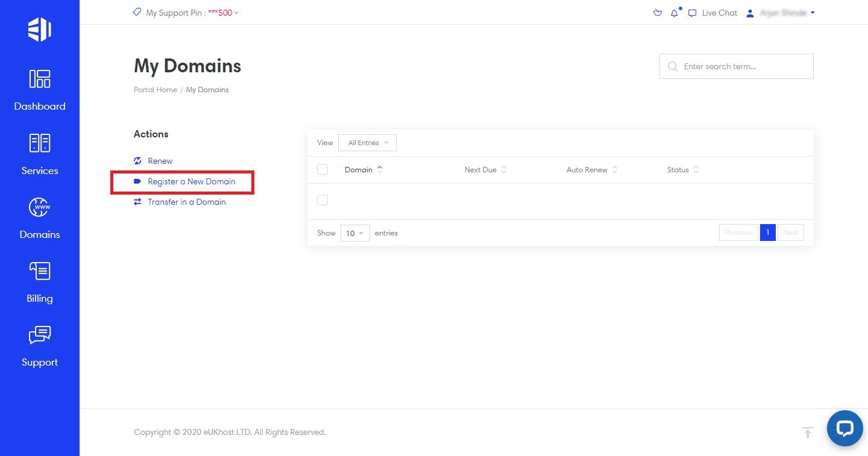Viewport: 868px width, 456px height.
Task: Click the Billing sidebar icon
Action: point(40,281)
